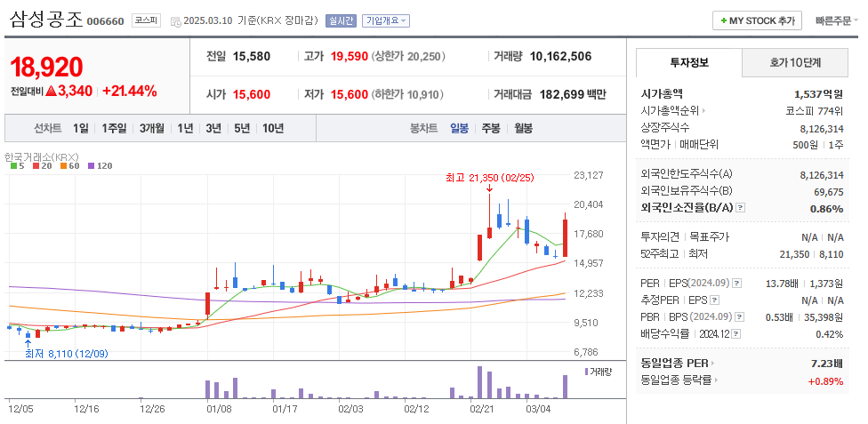Click the +0.89% 등락률 value

click(x=825, y=380)
